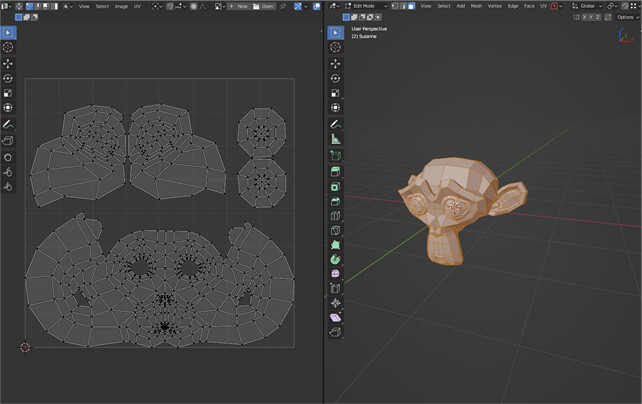Select the Smooth vertices tool
Viewport: 642px width, 404px height.
coord(335,273)
